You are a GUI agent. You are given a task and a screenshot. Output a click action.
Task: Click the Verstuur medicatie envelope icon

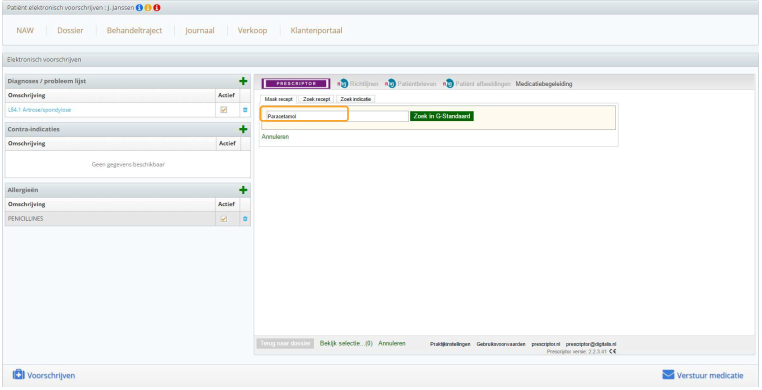[668, 375]
